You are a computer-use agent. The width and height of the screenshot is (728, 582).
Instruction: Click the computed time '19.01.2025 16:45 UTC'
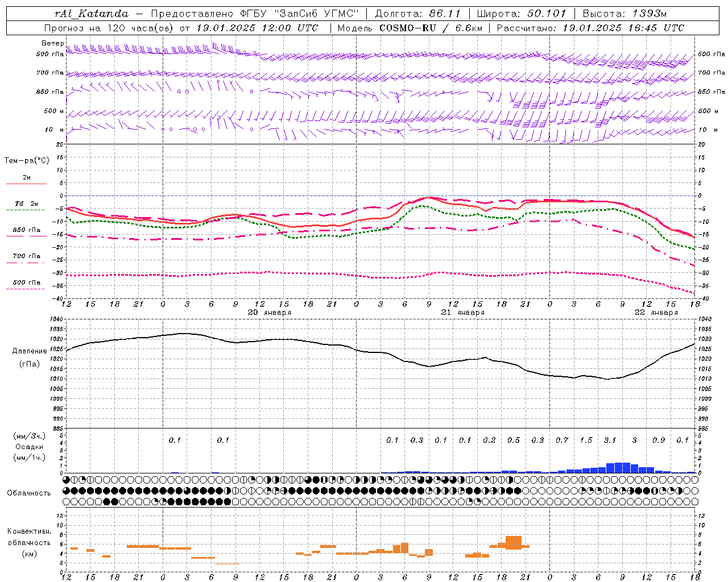pyautogui.click(x=623, y=28)
